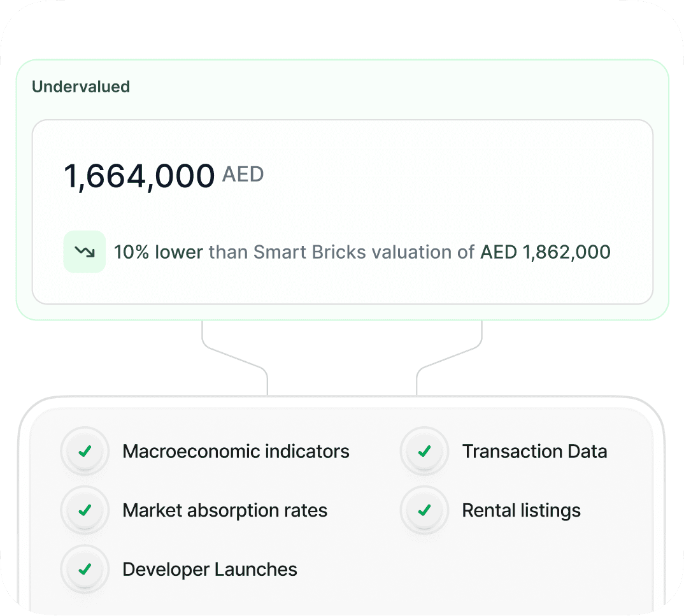Click the 1,664,000 price figure
The image size is (684, 616).
point(139,176)
